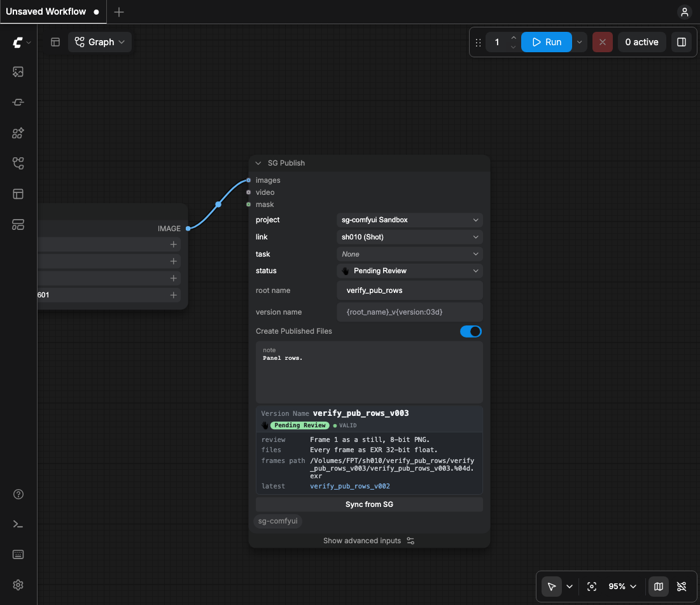
Task: Open the keyboard shortcuts icon
Action: tap(18, 555)
